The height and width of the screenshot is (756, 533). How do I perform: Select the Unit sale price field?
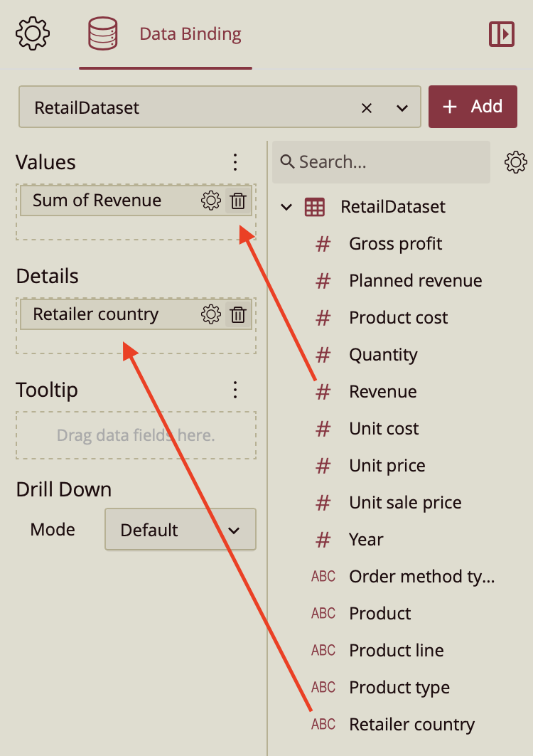click(x=405, y=503)
